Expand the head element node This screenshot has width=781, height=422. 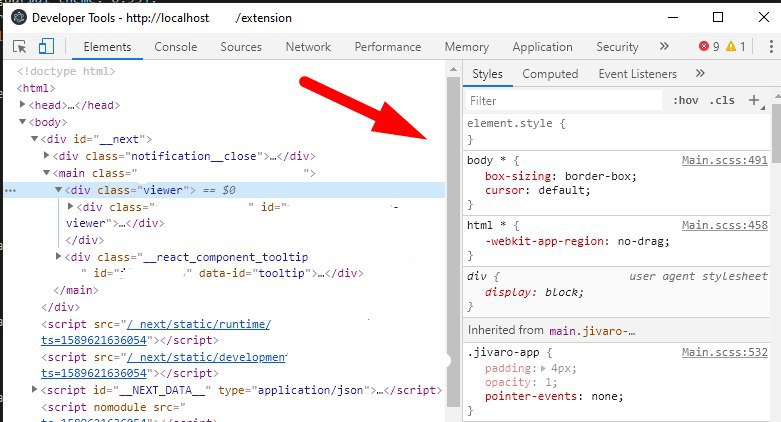coord(22,105)
